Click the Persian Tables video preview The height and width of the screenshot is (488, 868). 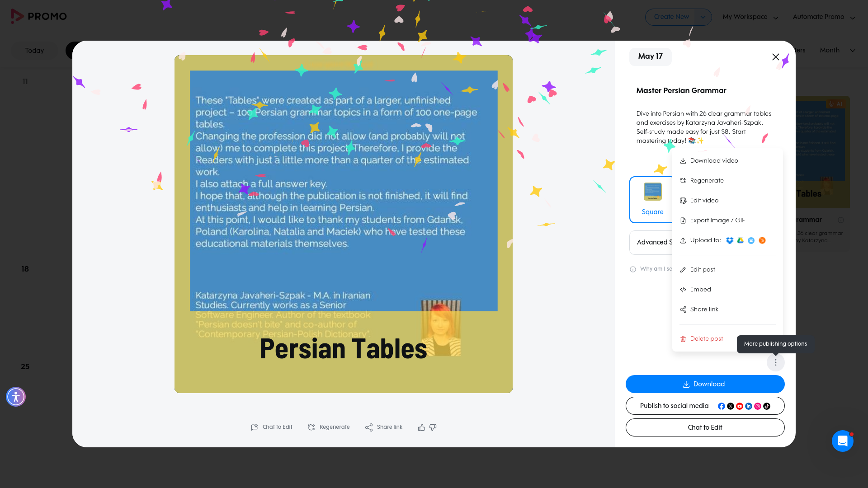[x=344, y=224]
